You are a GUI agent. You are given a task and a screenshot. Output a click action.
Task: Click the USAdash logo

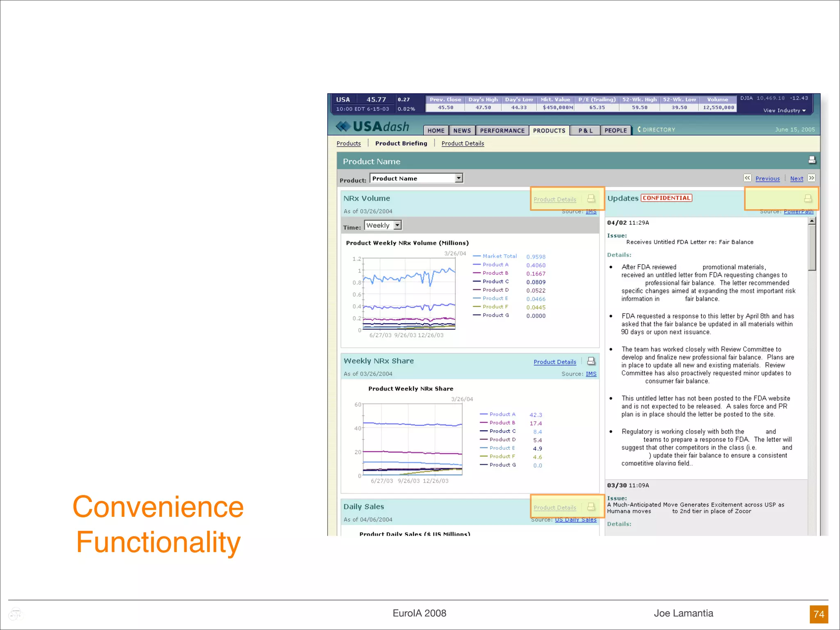372,127
